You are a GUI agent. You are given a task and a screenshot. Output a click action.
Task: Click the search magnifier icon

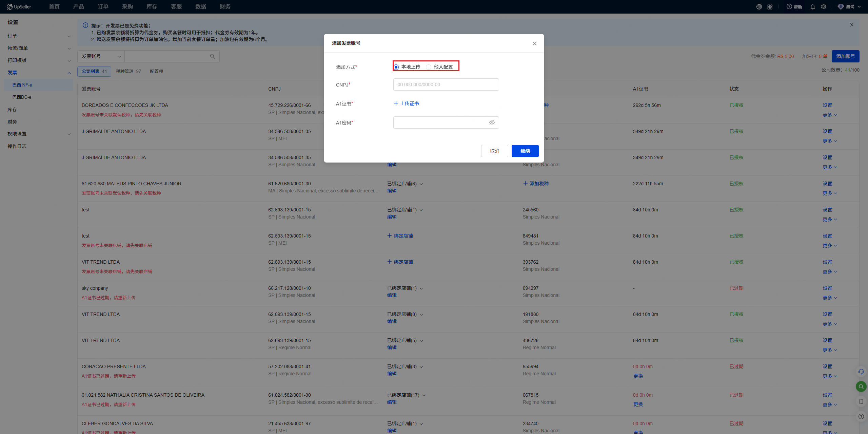click(212, 56)
